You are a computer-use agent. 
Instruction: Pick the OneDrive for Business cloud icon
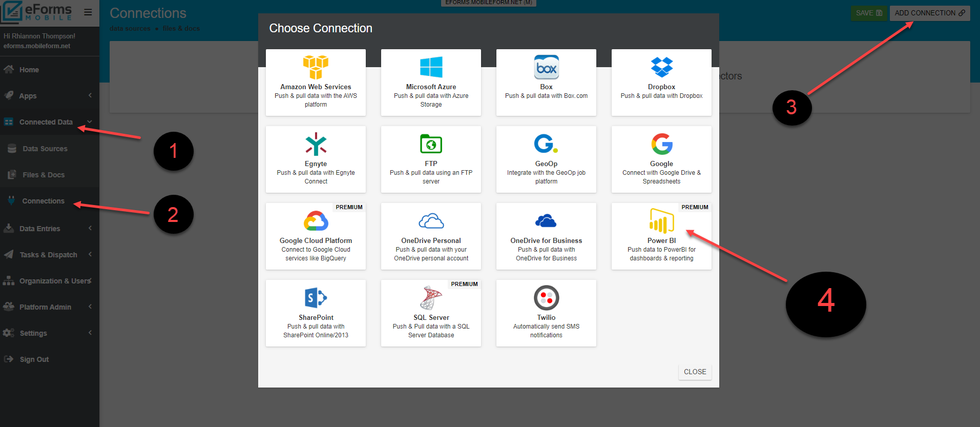click(x=546, y=221)
